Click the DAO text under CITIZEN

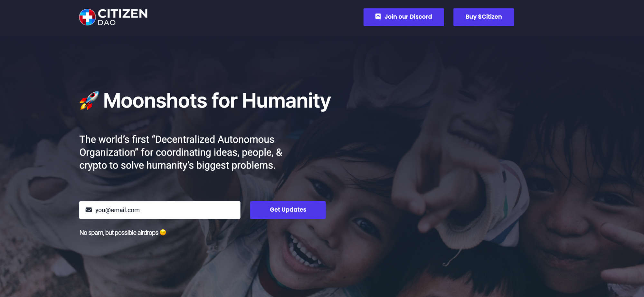[107, 23]
